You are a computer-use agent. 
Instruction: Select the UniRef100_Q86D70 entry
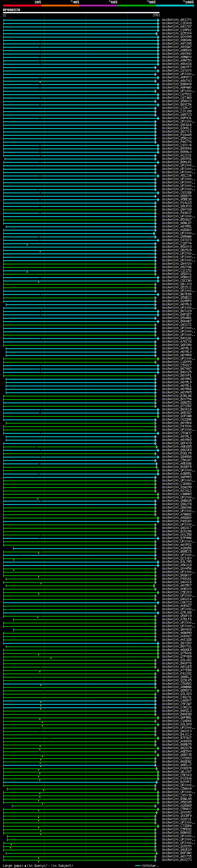point(176,196)
